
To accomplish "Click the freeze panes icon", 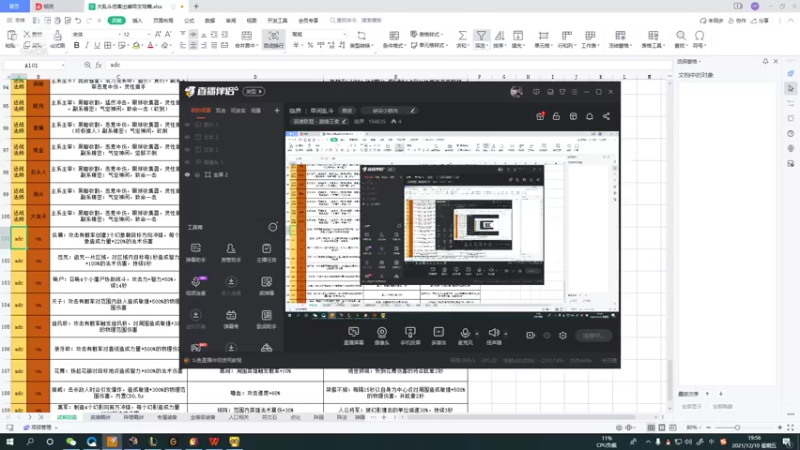I will click(x=620, y=36).
